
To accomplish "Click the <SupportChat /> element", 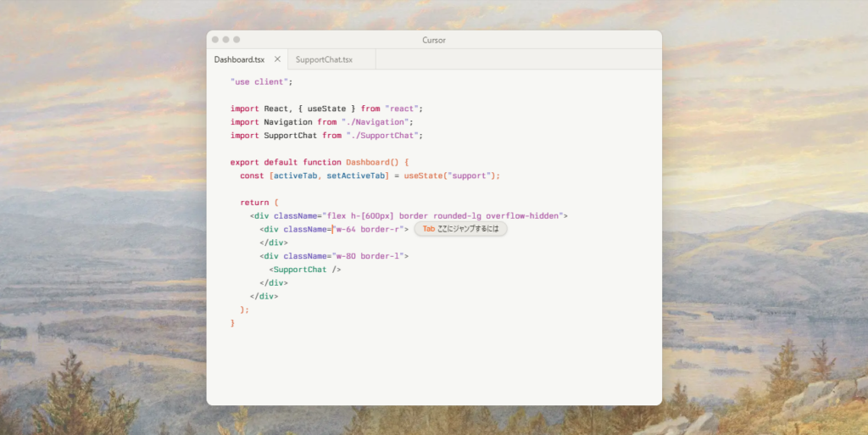I will pos(305,270).
